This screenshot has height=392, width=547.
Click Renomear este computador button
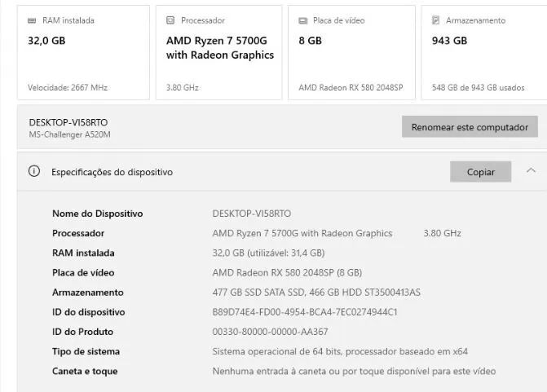pyautogui.click(x=470, y=127)
